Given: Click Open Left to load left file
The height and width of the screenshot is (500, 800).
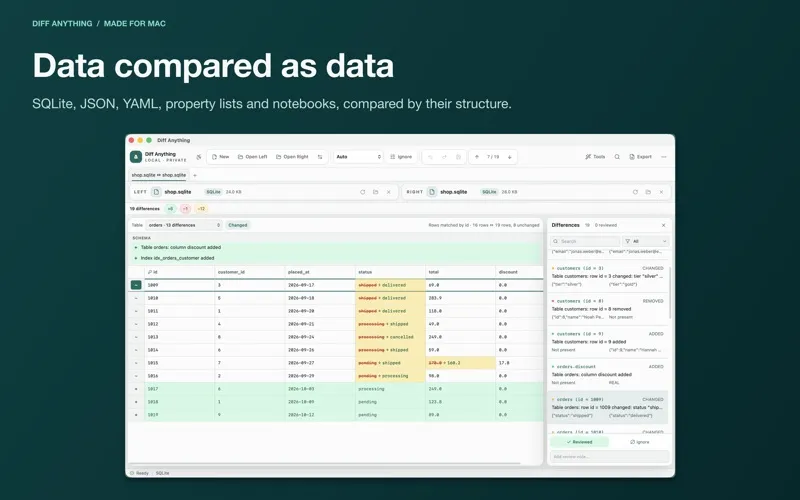Looking at the screenshot, I should coord(253,157).
